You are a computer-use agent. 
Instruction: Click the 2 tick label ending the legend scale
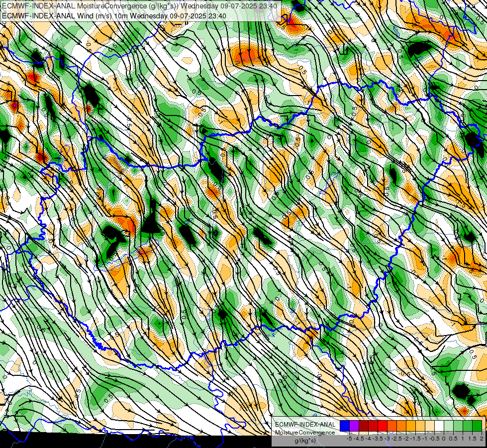(x=482, y=439)
